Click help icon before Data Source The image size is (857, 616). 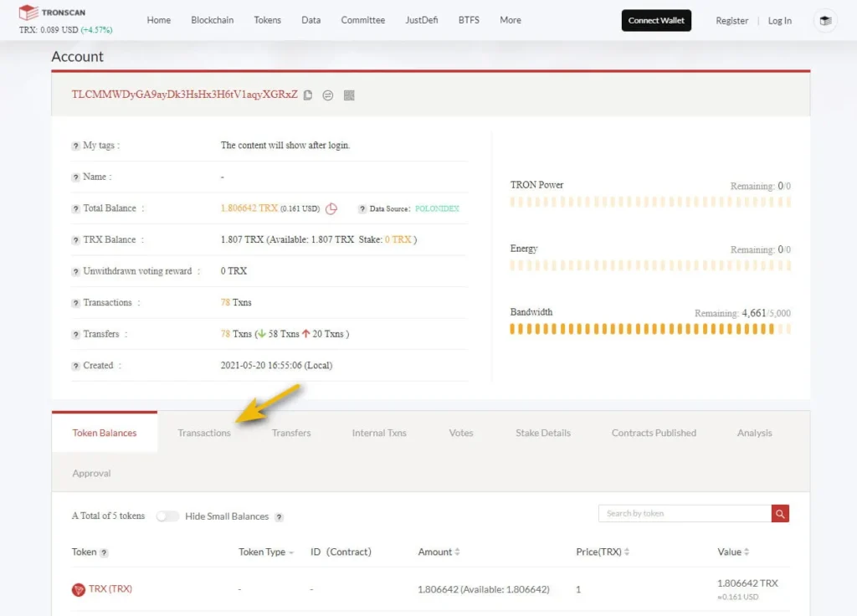coord(362,208)
